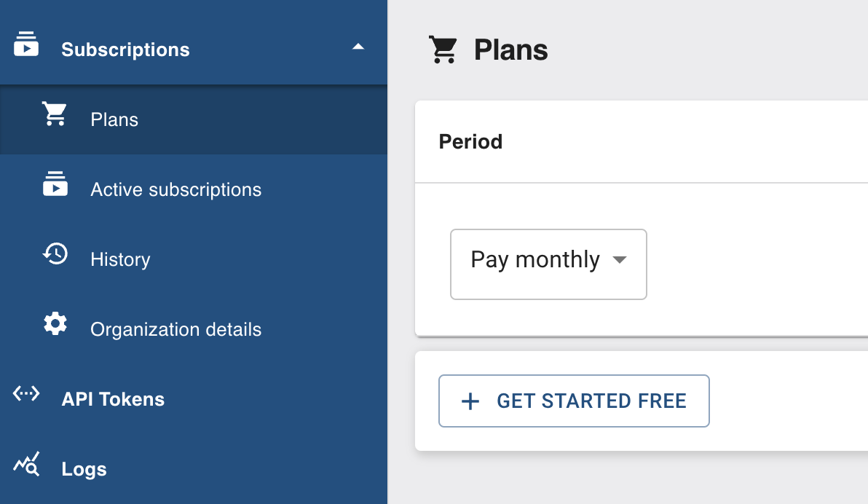This screenshot has width=868, height=504.
Task: Open the Plans sidebar menu item
Action: tap(114, 119)
